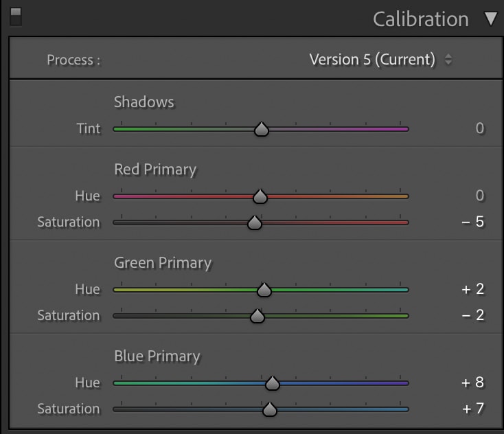
Task: Open the Process version dropdown
Action: pyautogui.click(x=380, y=60)
